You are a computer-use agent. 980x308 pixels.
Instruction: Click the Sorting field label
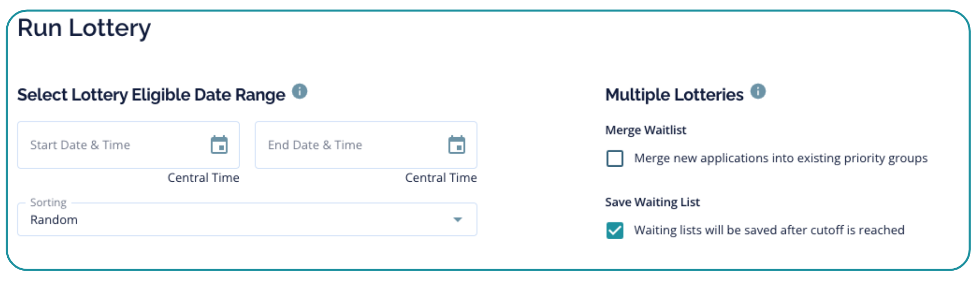tap(48, 202)
